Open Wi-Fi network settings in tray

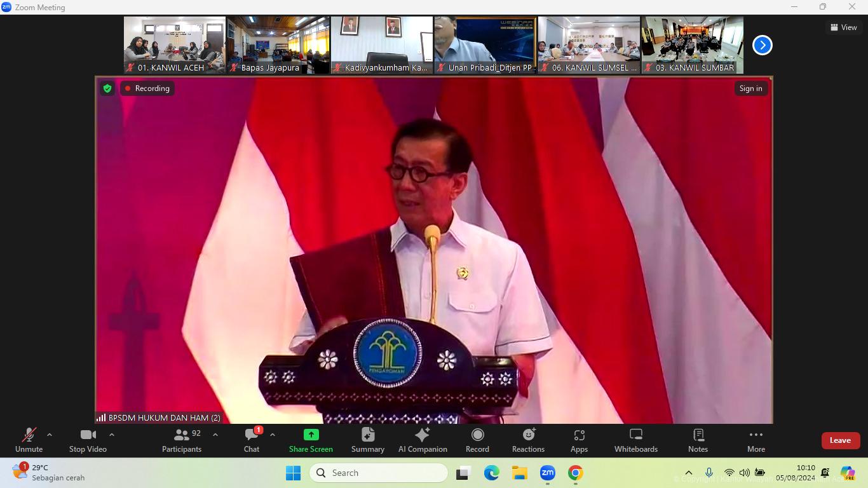click(729, 473)
